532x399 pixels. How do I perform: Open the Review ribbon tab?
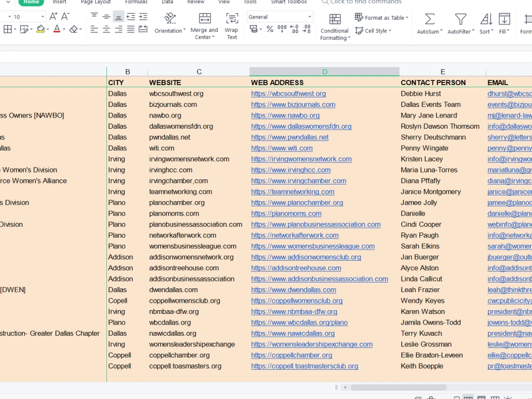195,2
